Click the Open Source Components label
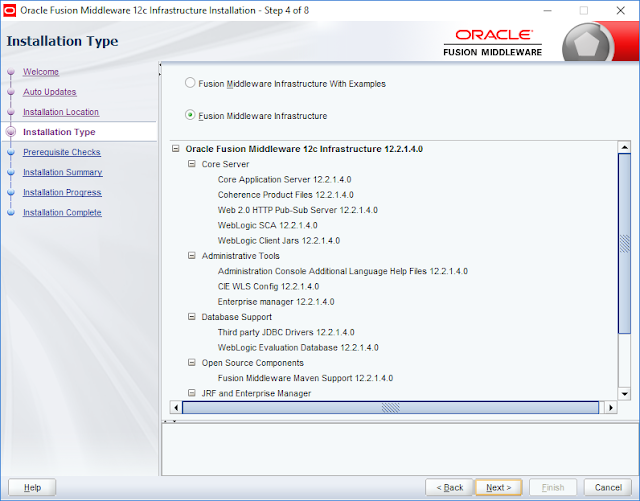640x501 pixels. pyautogui.click(x=253, y=363)
